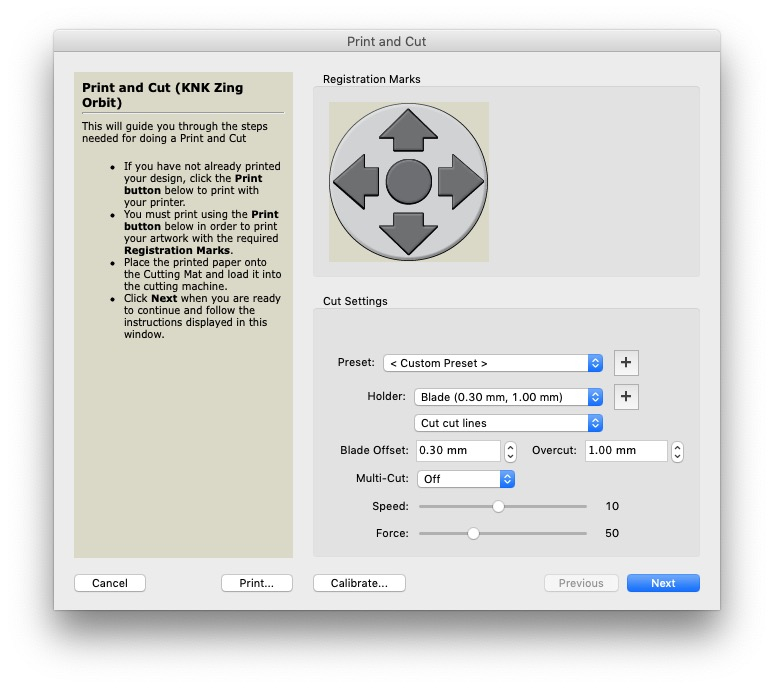Click the Force slider handle
This screenshot has height=688, width=774.
473,534
